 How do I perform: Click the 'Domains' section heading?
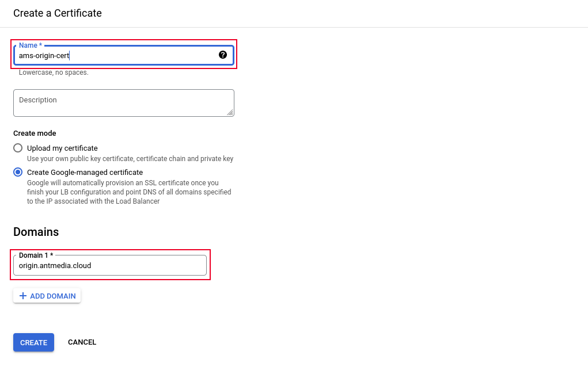[x=36, y=232]
